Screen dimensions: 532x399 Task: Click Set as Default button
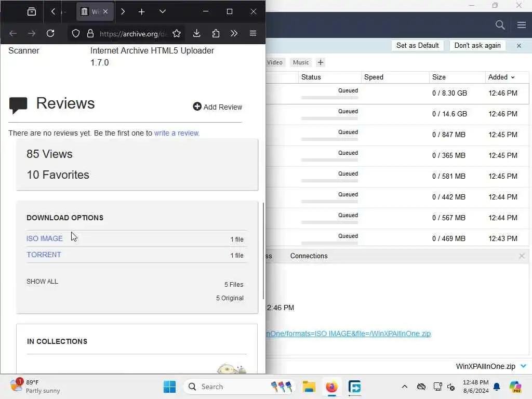(x=417, y=46)
